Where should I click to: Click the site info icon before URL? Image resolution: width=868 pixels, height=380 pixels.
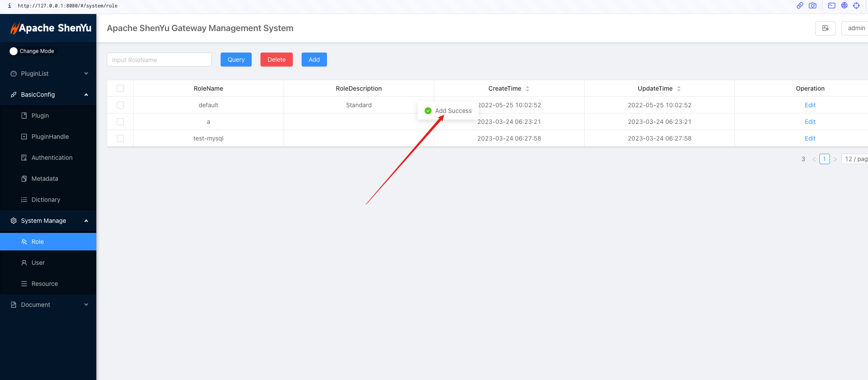point(10,6)
